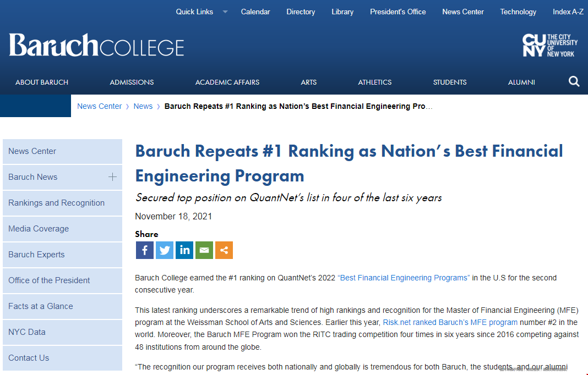This screenshot has height=375, width=588.
Task: Click News Center in the breadcrumb
Action: click(x=99, y=106)
